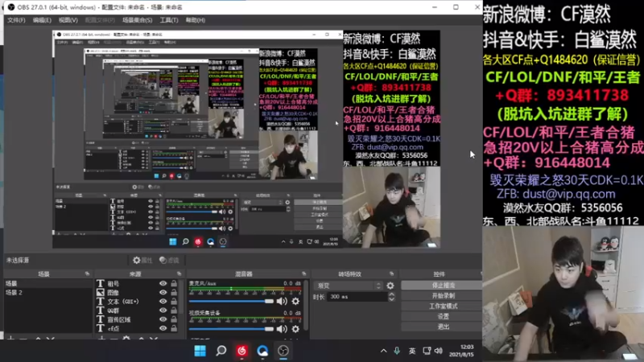Click the OBS logo in the title bar
644x362 pixels.
(11, 7)
